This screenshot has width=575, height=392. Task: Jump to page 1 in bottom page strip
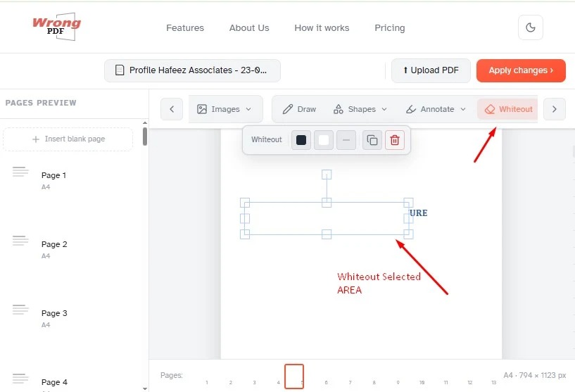207,382
